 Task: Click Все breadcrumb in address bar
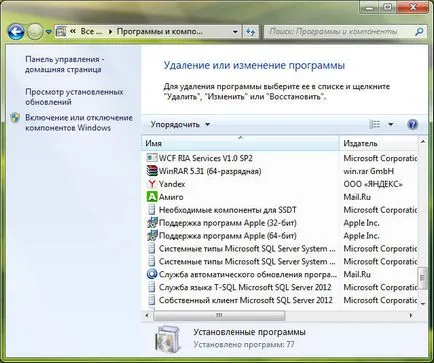point(91,32)
